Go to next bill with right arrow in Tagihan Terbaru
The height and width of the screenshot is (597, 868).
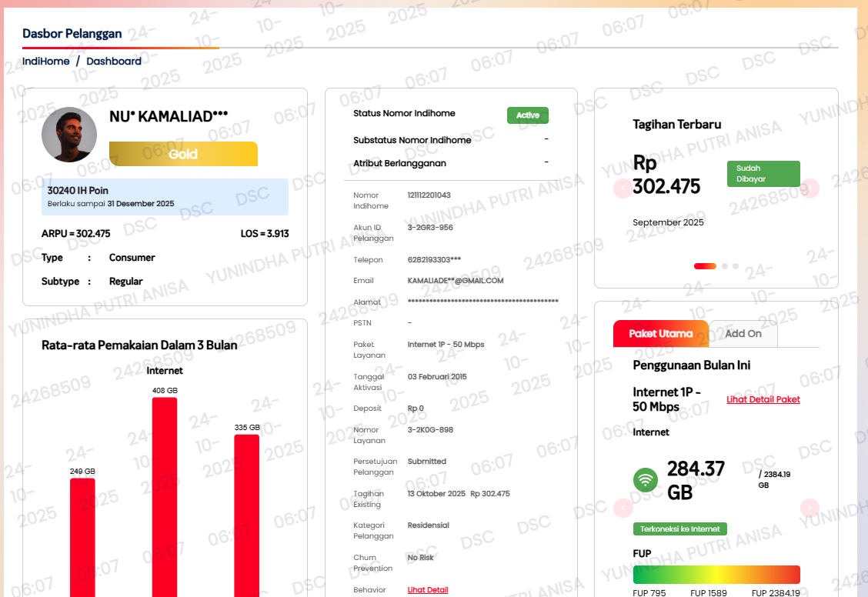[x=810, y=188]
